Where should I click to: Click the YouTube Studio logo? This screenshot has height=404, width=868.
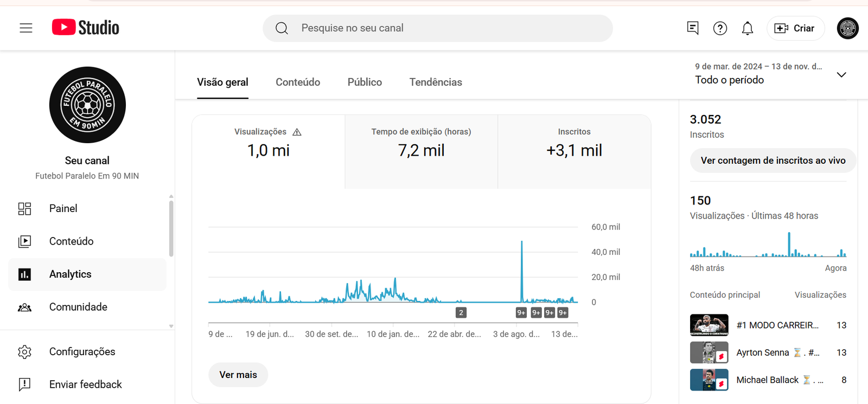tap(86, 28)
